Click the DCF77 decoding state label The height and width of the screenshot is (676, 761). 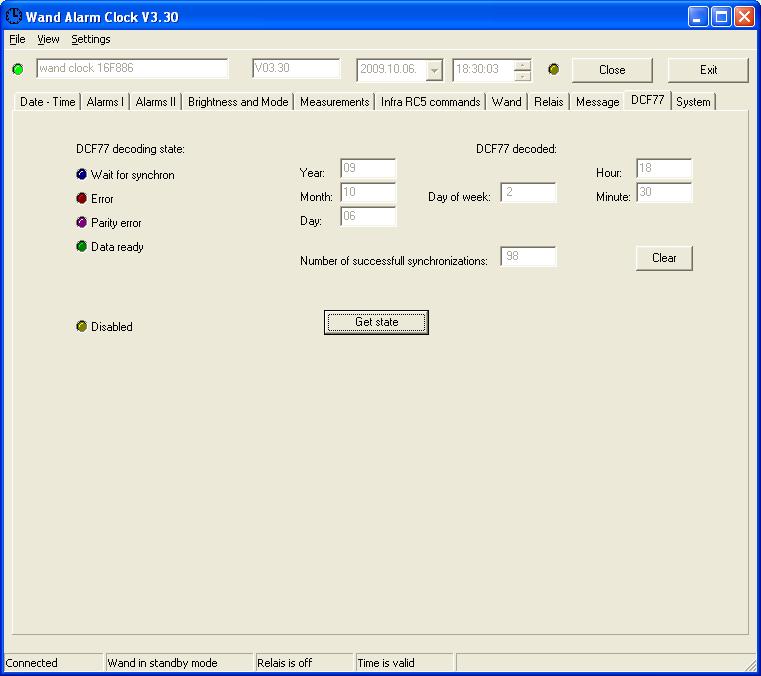(x=130, y=149)
